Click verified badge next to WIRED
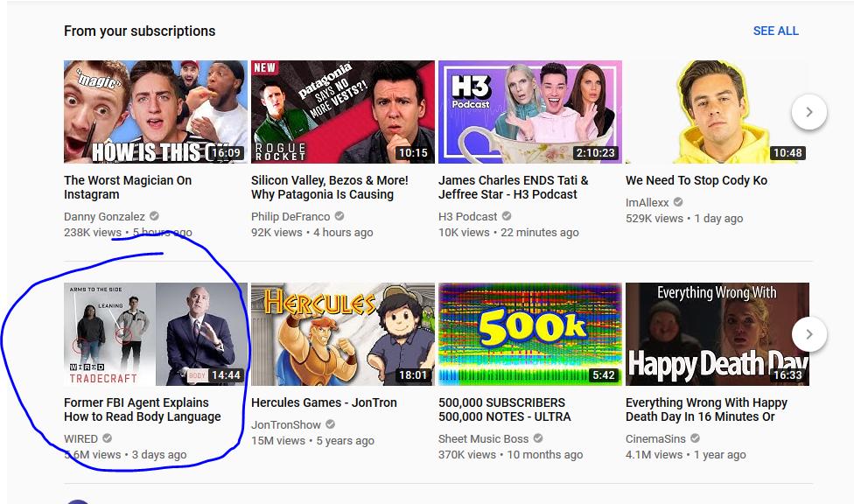Image resolution: width=854 pixels, height=504 pixels. point(108,438)
